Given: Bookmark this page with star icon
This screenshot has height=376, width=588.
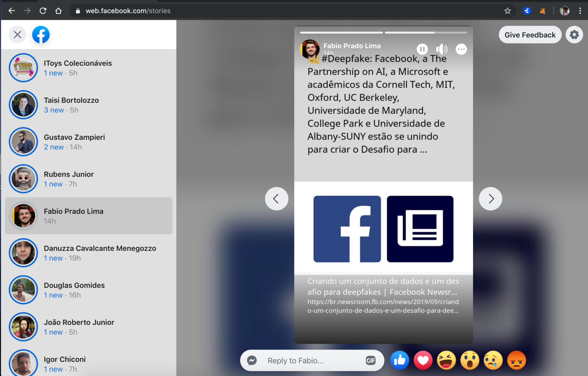Looking at the screenshot, I should 508,11.
